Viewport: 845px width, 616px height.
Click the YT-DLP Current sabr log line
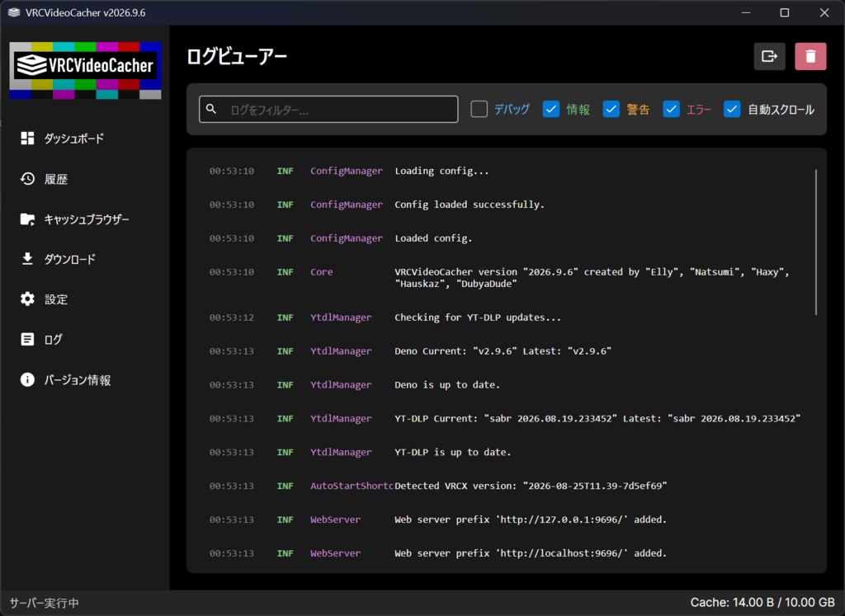597,418
